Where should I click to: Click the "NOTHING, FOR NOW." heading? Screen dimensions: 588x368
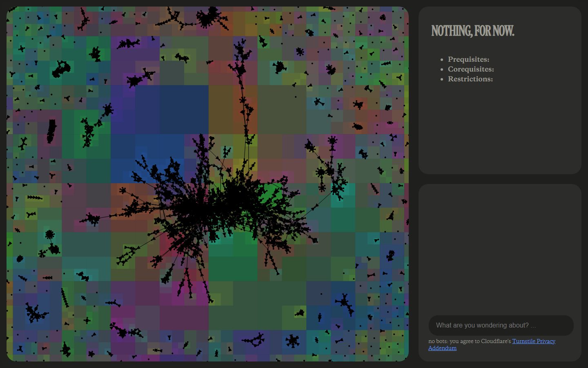click(x=473, y=31)
